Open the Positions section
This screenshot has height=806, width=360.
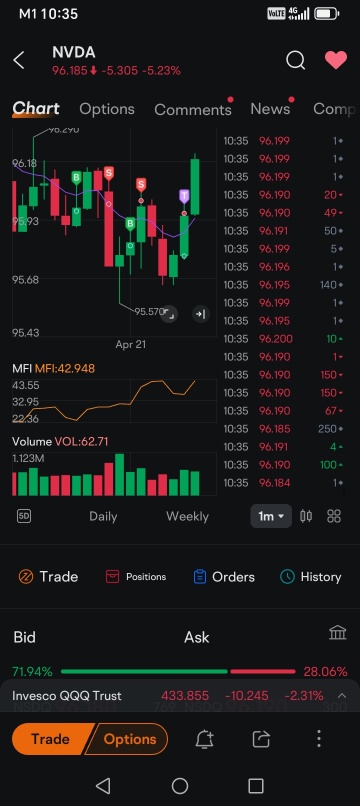pyautogui.click(x=136, y=577)
